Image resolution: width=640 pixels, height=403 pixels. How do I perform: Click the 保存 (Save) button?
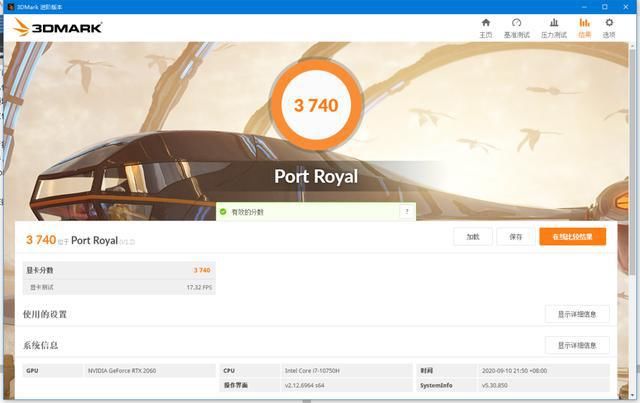pyautogui.click(x=515, y=237)
